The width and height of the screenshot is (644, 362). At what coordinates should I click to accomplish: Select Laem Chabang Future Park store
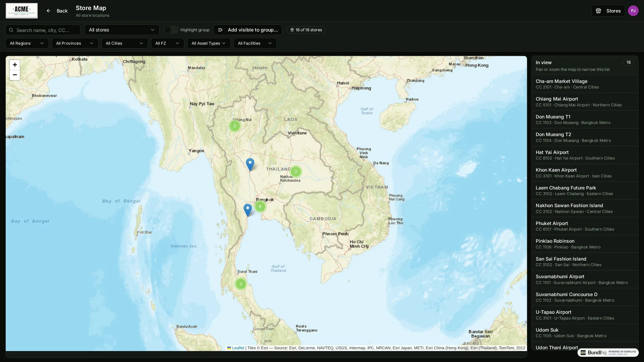tap(585, 190)
